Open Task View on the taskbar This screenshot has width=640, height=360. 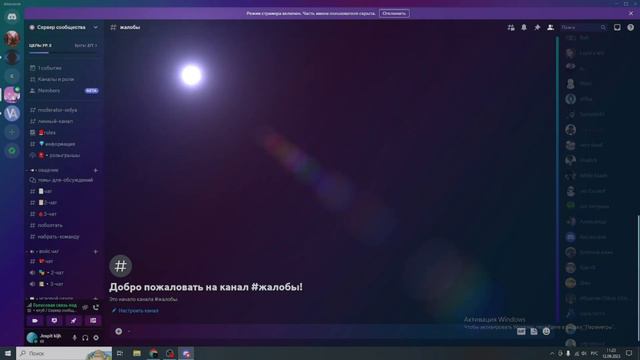click(120, 353)
